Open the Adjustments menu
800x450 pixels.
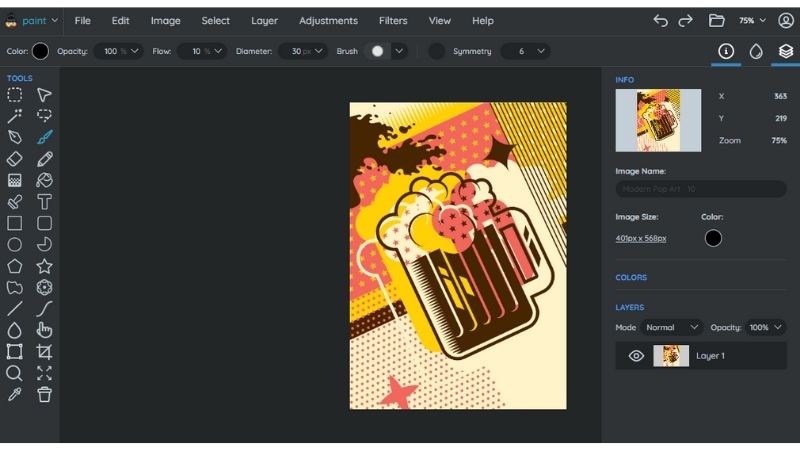[328, 20]
